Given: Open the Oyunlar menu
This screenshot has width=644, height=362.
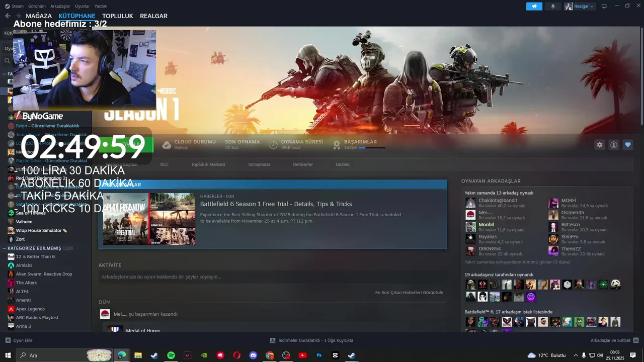Looking at the screenshot, I should (82, 6).
